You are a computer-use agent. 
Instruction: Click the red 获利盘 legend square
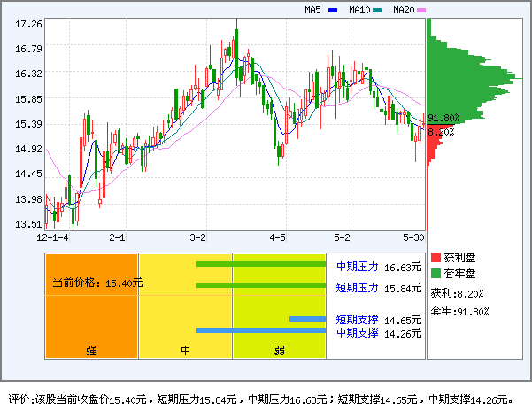(x=436, y=257)
